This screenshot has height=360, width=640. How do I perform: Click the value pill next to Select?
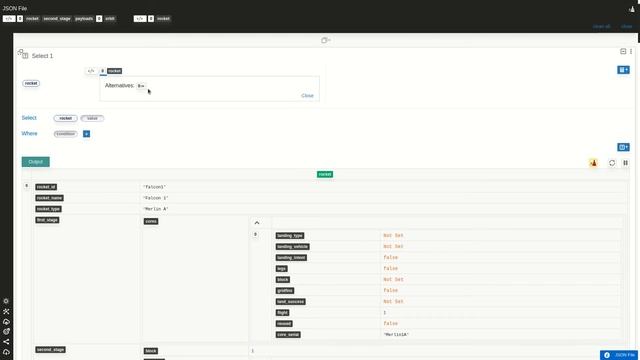click(92, 118)
